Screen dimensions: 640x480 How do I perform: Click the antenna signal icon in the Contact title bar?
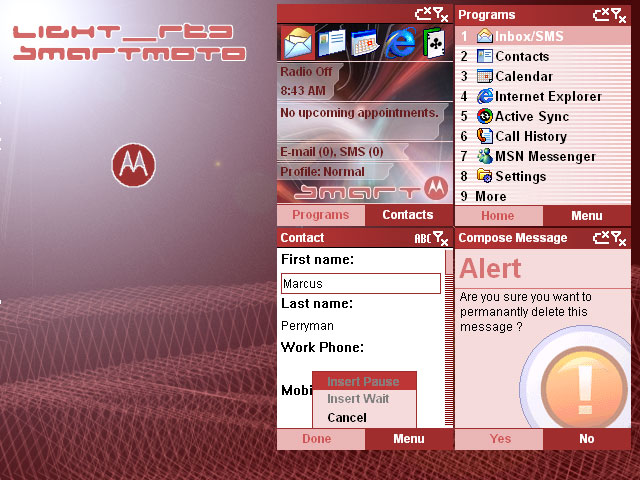tap(441, 238)
